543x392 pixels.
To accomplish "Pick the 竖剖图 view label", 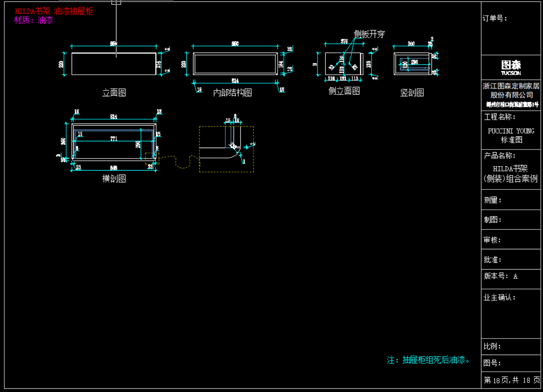I will click(x=412, y=93).
